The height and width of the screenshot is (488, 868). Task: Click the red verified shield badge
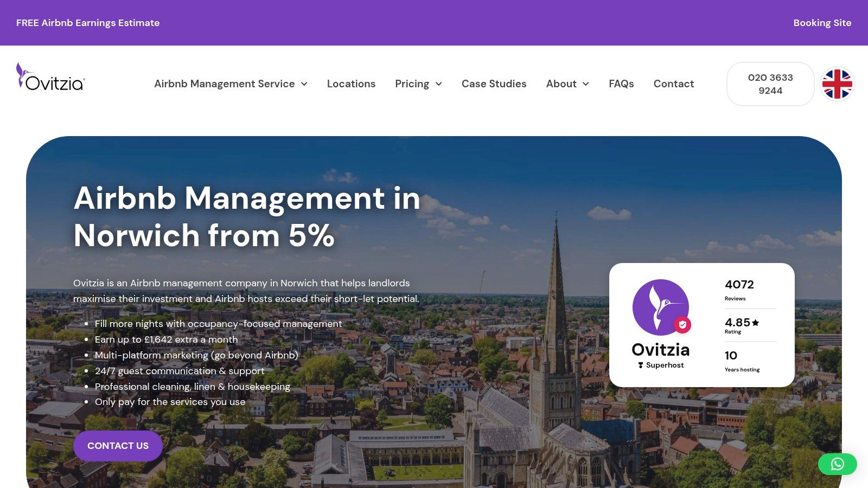pyautogui.click(x=682, y=325)
